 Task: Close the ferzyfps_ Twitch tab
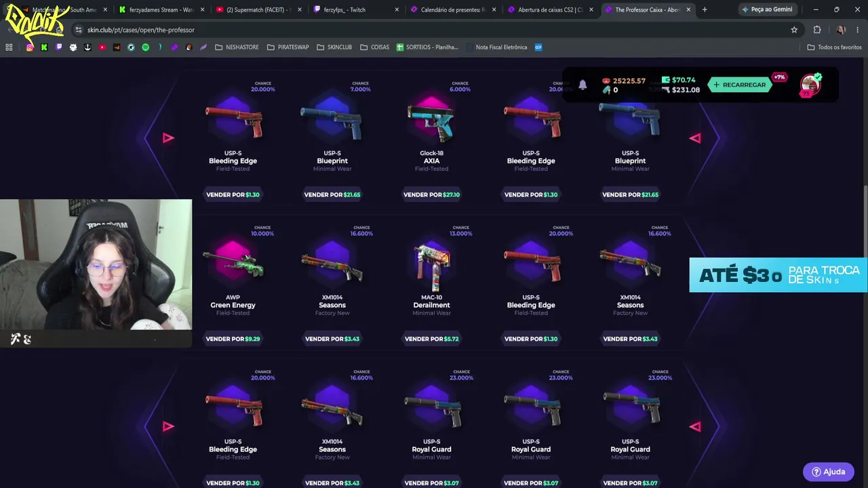pyautogui.click(x=397, y=9)
